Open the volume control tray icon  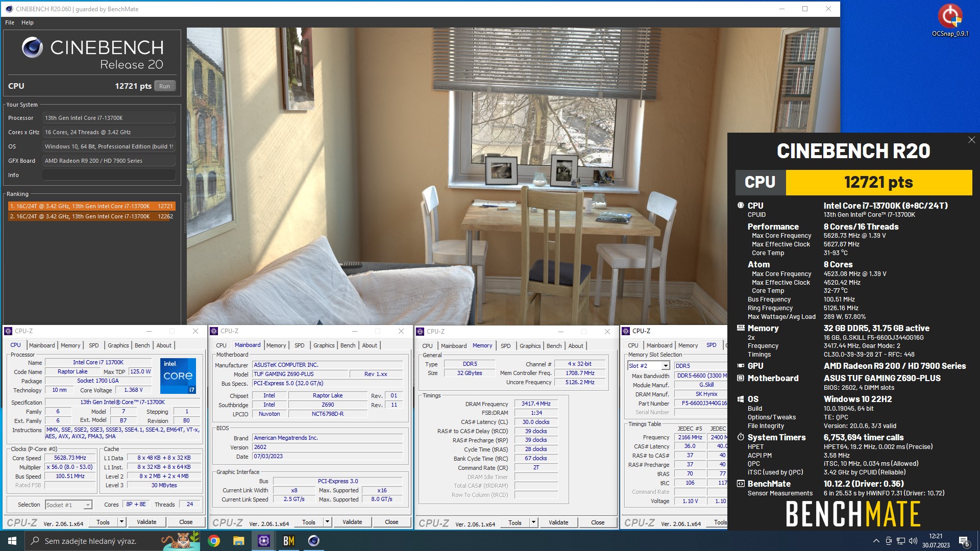pos(913,541)
